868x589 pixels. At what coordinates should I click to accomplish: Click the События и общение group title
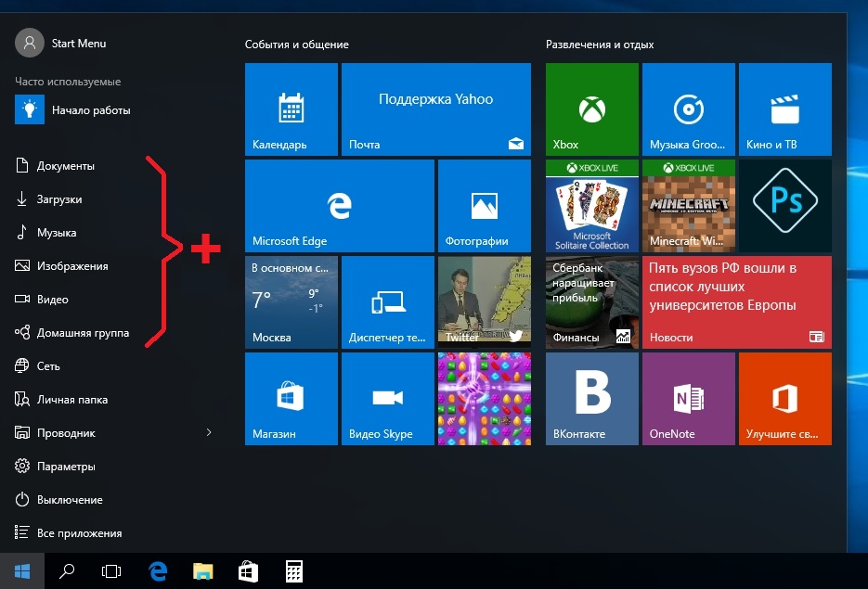point(297,45)
